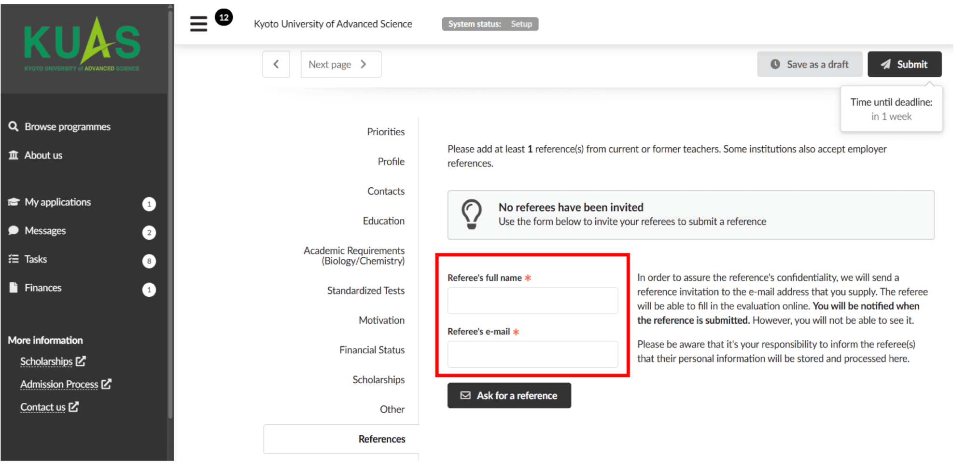Viewport: 980px width, 473px height.
Task: Click the KUAS logo
Action: 82,45
